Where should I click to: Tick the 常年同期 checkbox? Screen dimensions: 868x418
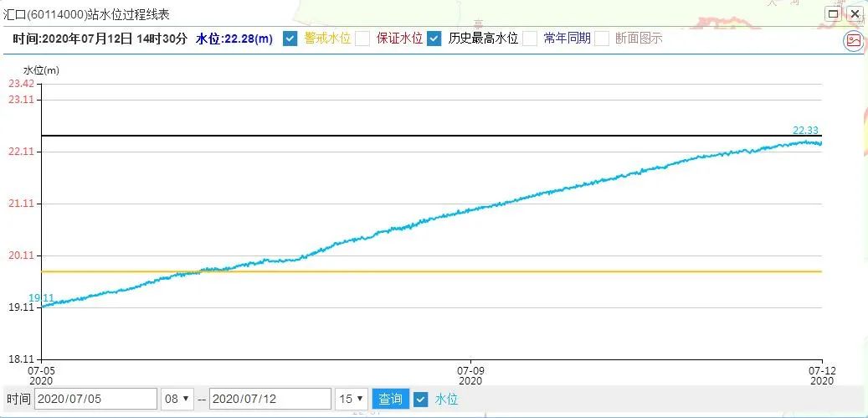click(x=530, y=39)
